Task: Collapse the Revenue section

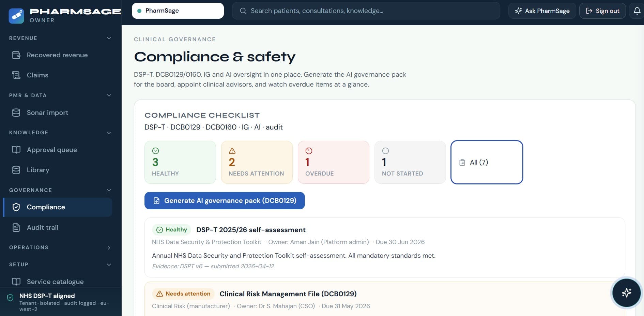Action: click(109, 38)
